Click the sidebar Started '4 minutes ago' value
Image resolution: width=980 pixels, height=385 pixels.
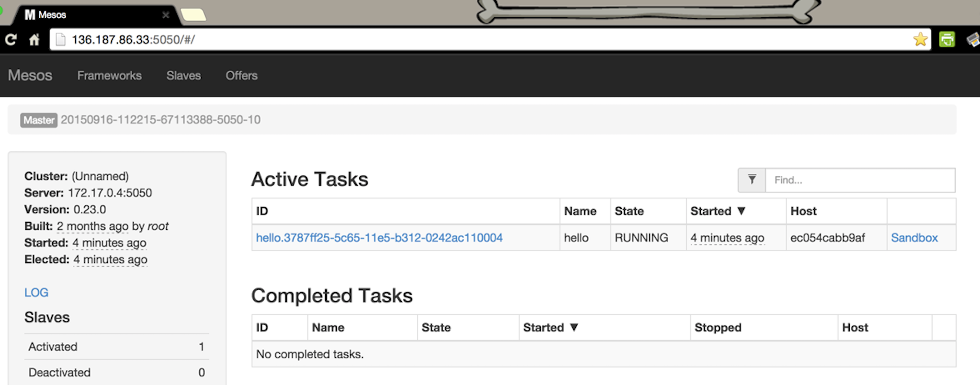pyautogui.click(x=109, y=243)
